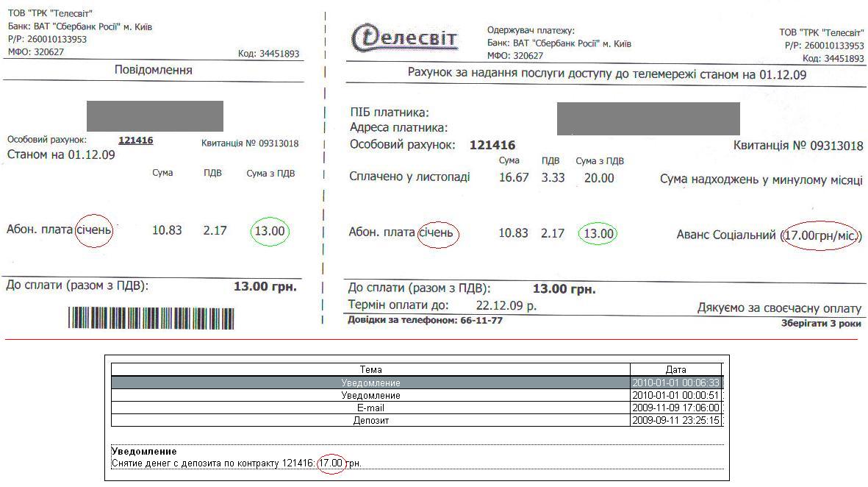Select the highlighted Уведомление row dated 00:06:33
868x487 pixels.
click(x=370, y=383)
